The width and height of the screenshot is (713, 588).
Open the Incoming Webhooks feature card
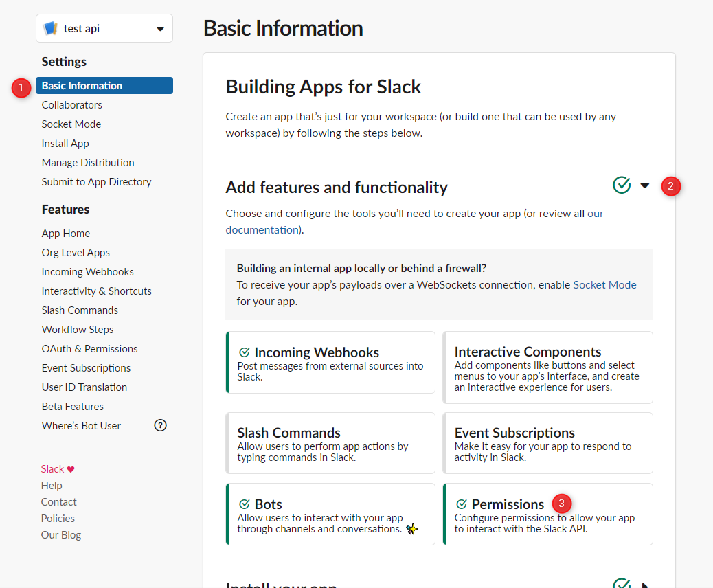pyautogui.click(x=330, y=363)
